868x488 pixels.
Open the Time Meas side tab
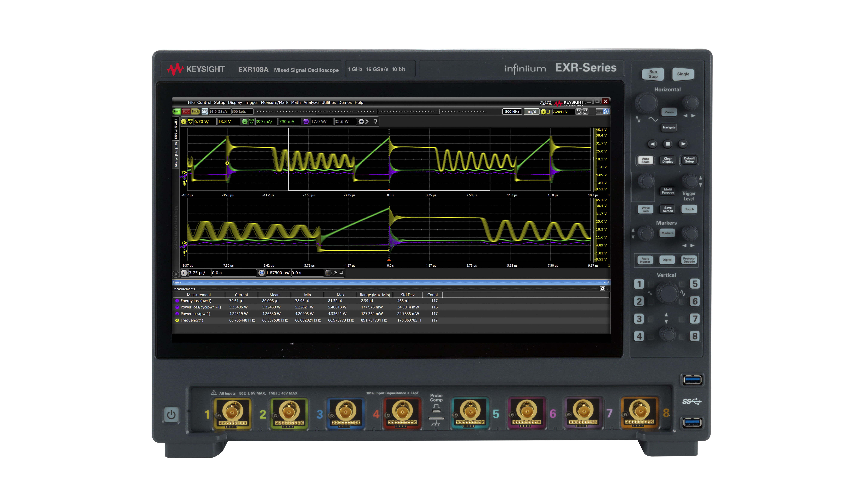pos(176,129)
